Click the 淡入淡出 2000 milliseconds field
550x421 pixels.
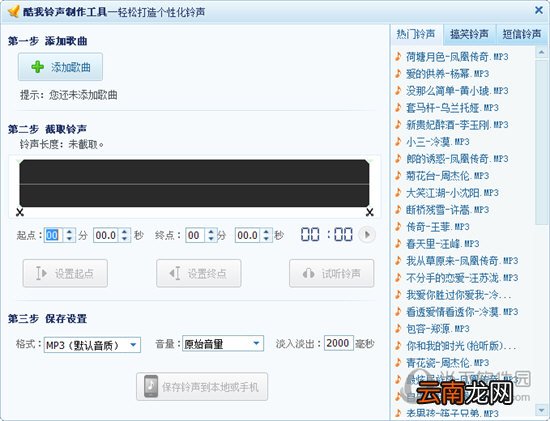tap(338, 343)
